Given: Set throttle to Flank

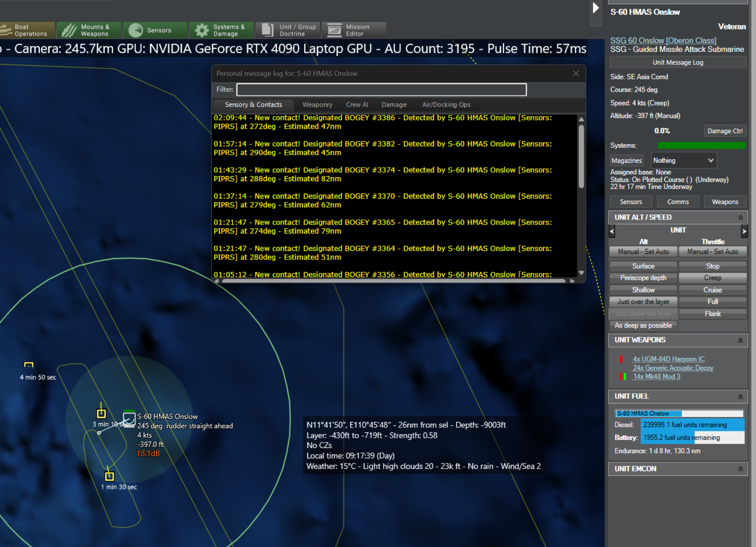Looking at the screenshot, I should 713,314.
